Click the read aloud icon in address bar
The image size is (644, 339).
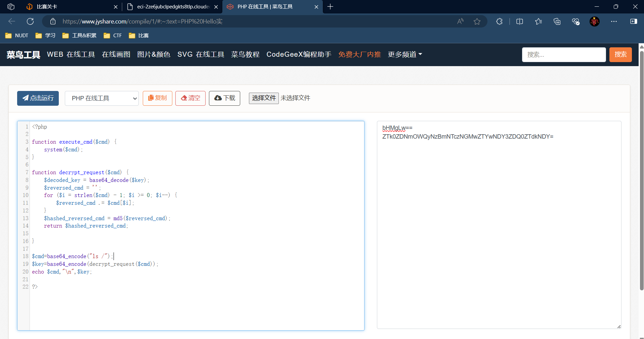460,21
